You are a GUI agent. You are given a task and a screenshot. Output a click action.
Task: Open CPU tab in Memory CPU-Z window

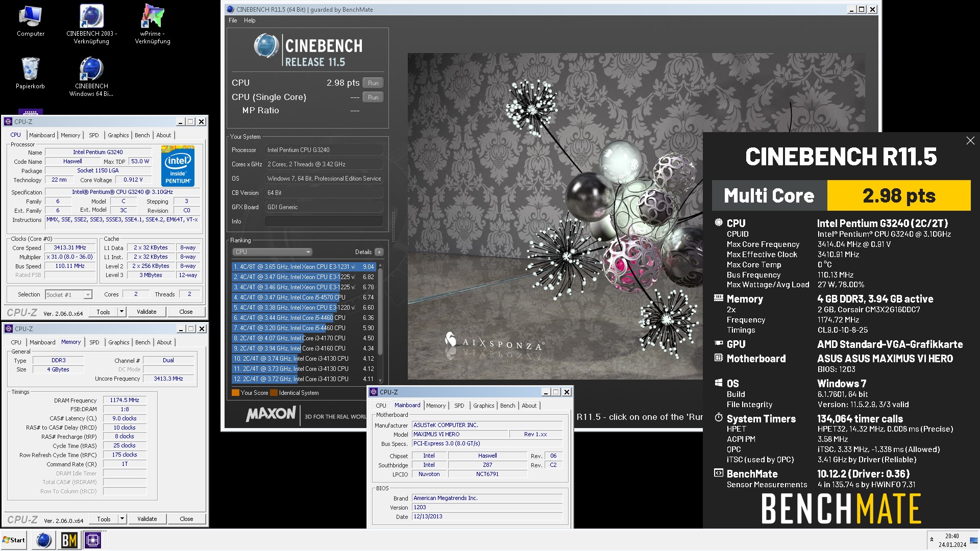(16, 342)
